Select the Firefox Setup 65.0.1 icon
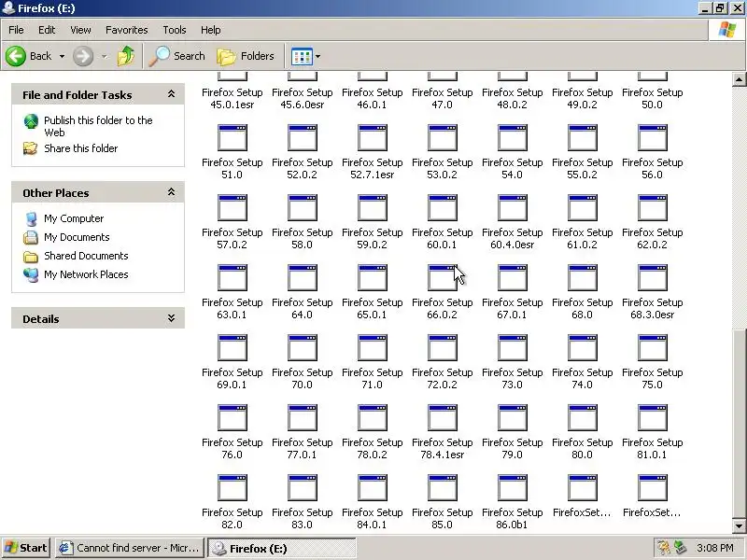 click(372, 277)
